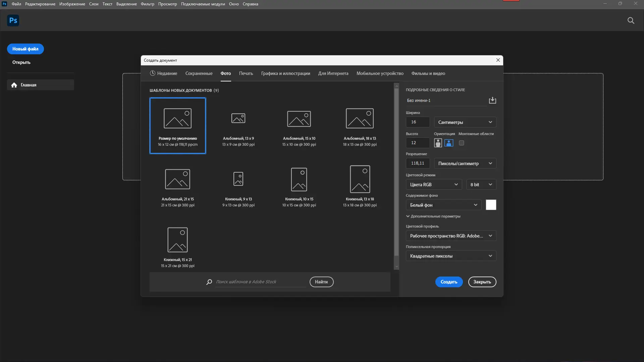The height and width of the screenshot is (362, 644).
Task: Click the Photoshop Ps home logo
Action: tap(13, 20)
